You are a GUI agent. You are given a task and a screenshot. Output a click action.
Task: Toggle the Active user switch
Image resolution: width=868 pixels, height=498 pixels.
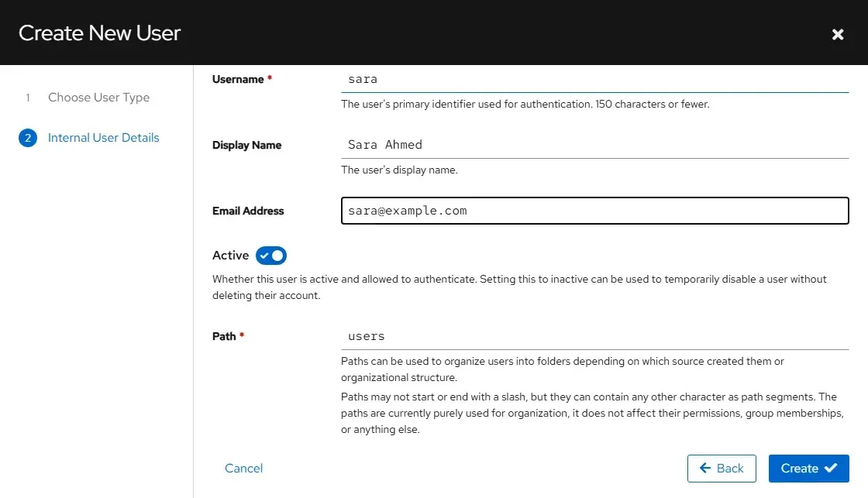click(271, 256)
